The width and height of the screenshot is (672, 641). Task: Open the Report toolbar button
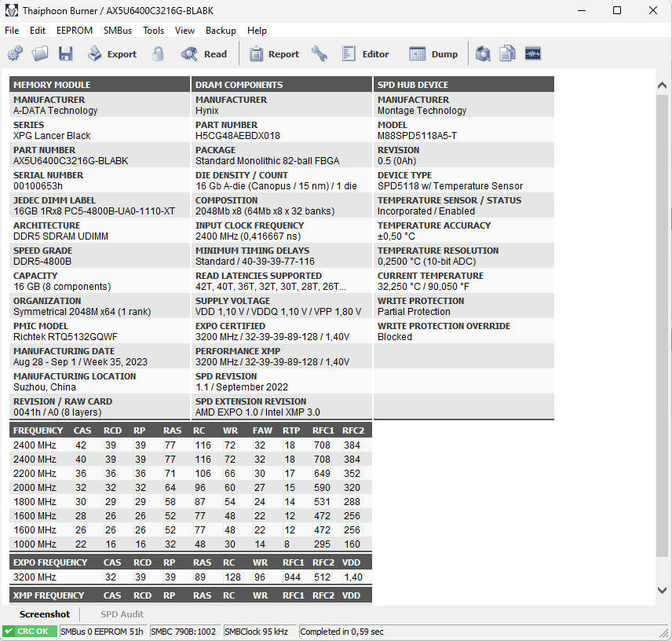pyautogui.click(x=274, y=54)
